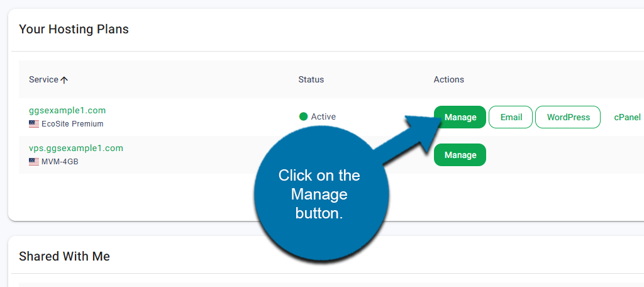
Task: Click the Status column header
Action: coord(311,80)
